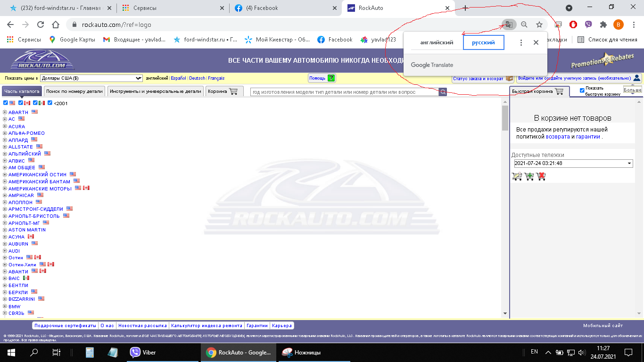Open the 'Корзина' tab
The height and width of the screenshot is (362, 644).
tap(224, 91)
